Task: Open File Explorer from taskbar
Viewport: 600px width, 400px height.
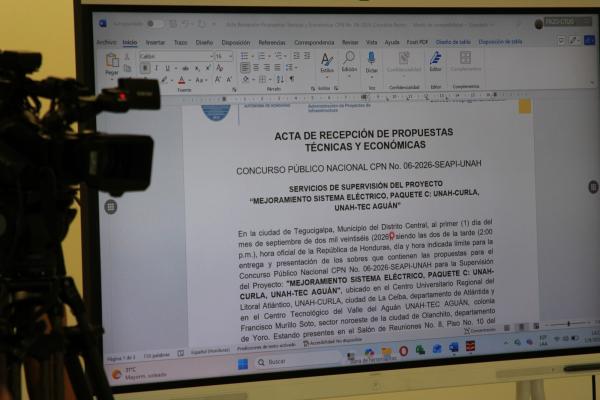Action: click(x=386, y=352)
